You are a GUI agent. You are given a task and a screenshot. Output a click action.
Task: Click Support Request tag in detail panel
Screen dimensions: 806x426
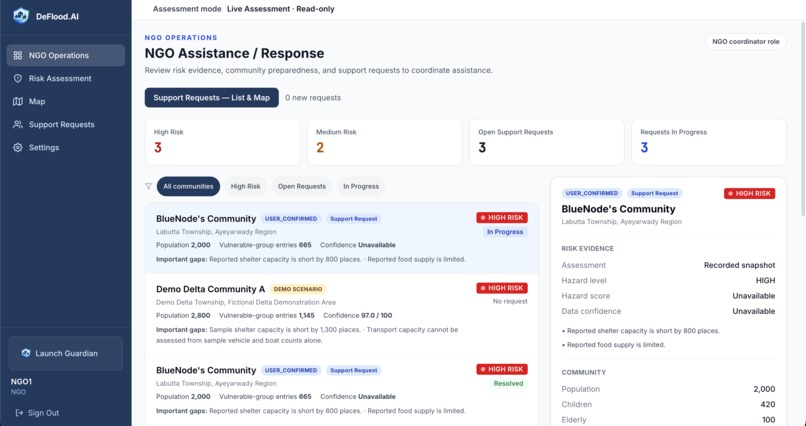pos(654,193)
